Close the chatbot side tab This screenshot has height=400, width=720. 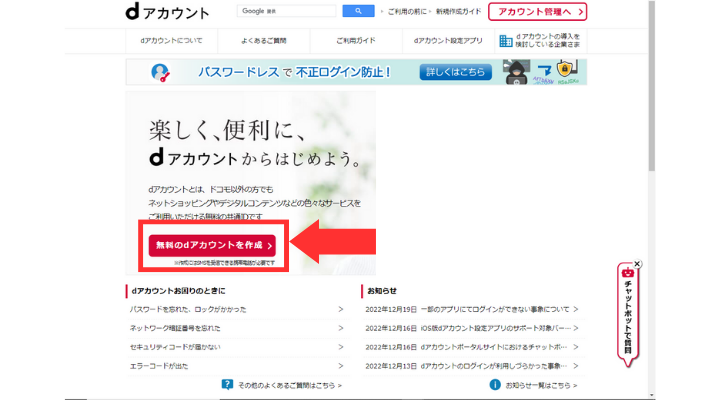click(x=637, y=264)
